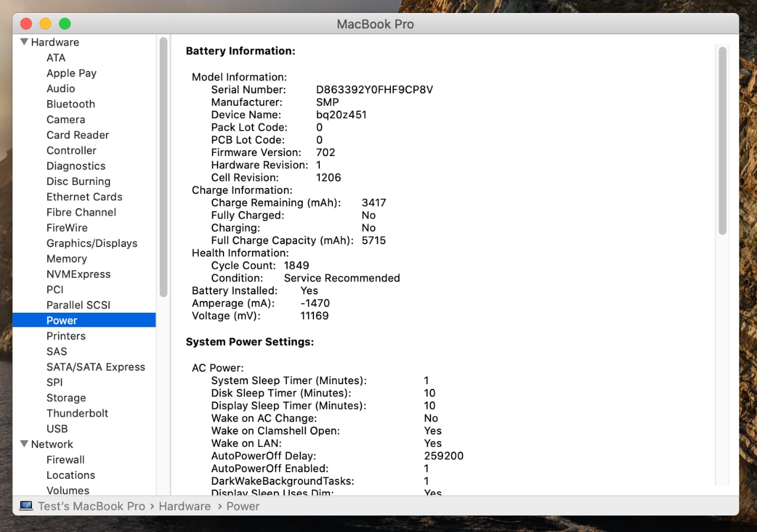757x532 pixels.
Task: Open the USB hardware entry
Action: click(57, 429)
